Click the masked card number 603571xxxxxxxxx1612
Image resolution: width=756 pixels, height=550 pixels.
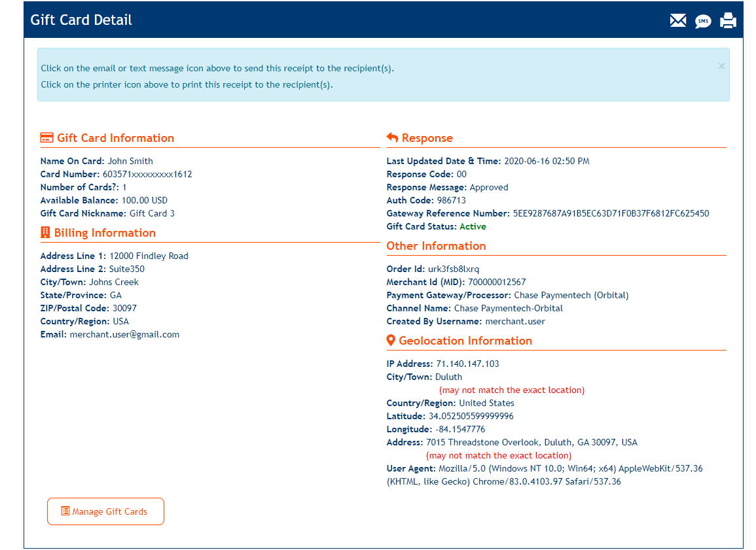point(147,174)
